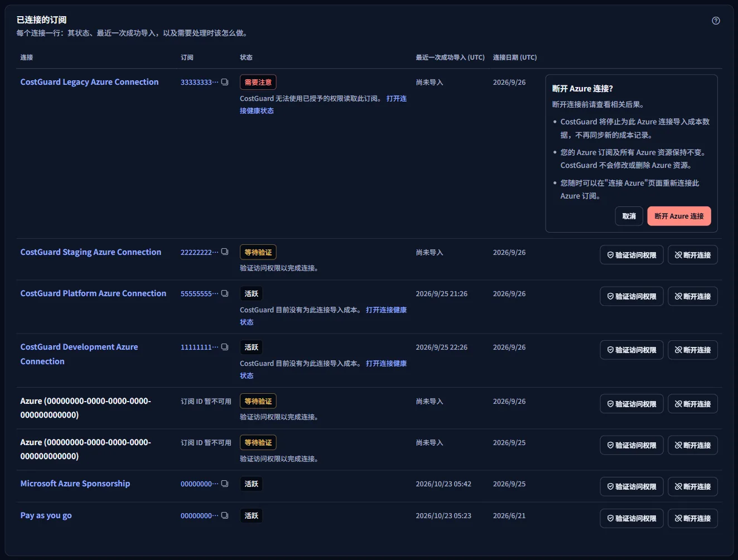Viewport: 738px width, 560px height.
Task: Click 活跃 badge in Pay as you go row
Action: tap(251, 515)
